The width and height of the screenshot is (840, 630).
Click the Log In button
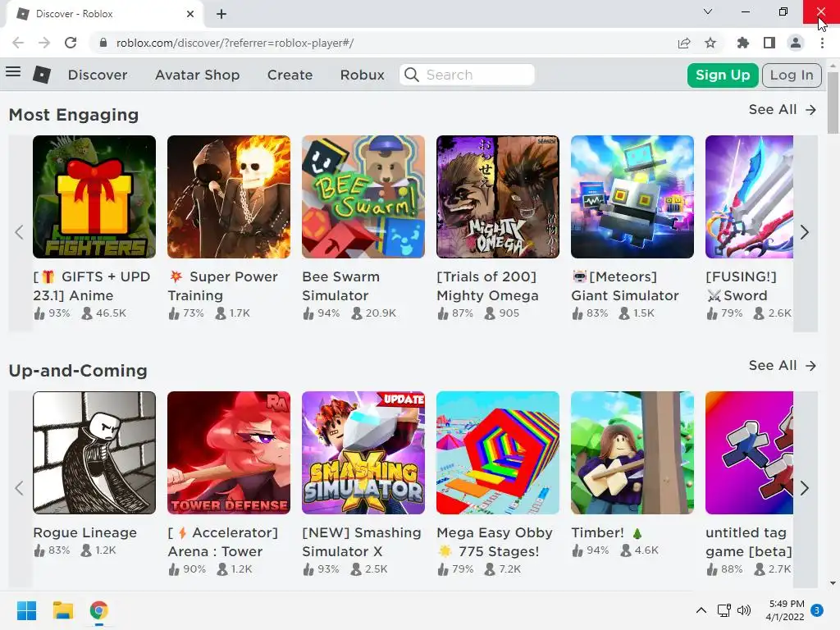[x=792, y=75]
